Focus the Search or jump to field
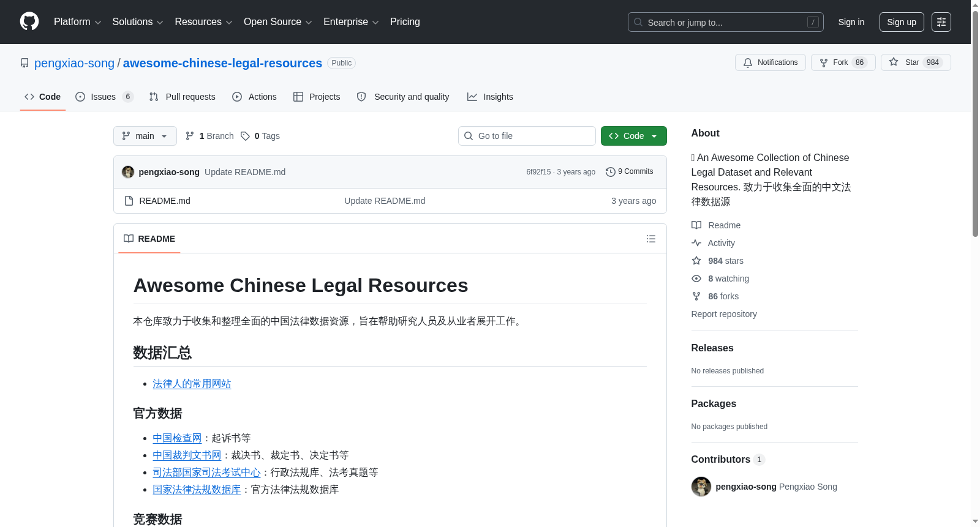The height and width of the screenshot is (527, 980). coord(725,22)
